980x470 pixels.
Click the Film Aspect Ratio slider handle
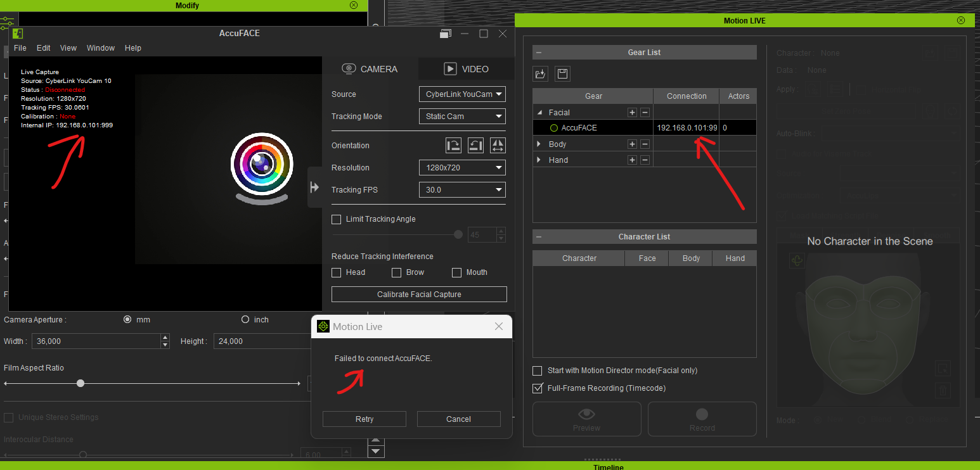(x=81, y=383)
